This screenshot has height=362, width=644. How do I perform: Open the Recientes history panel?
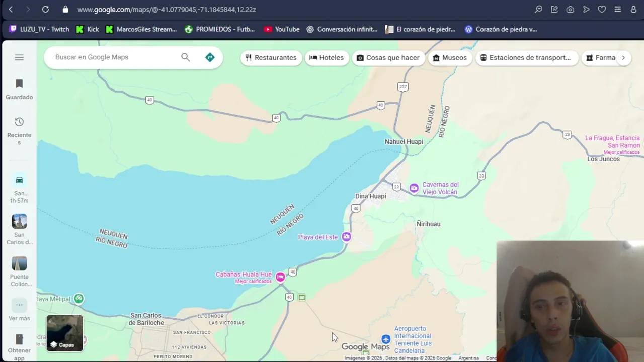[19, 131]
